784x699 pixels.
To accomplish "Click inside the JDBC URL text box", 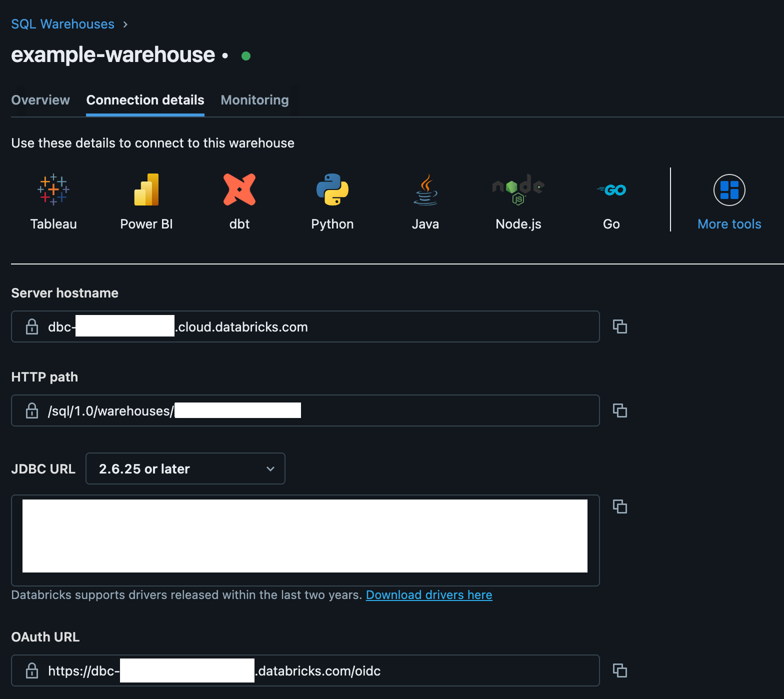I will pyautogui.click(x=305, y=540).
